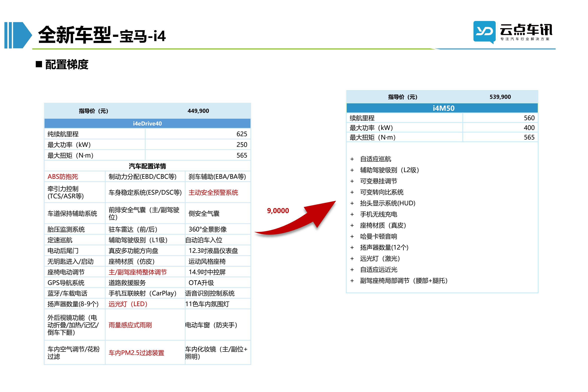Select the i4M50 header bar
588x392 pixels.
442,108
